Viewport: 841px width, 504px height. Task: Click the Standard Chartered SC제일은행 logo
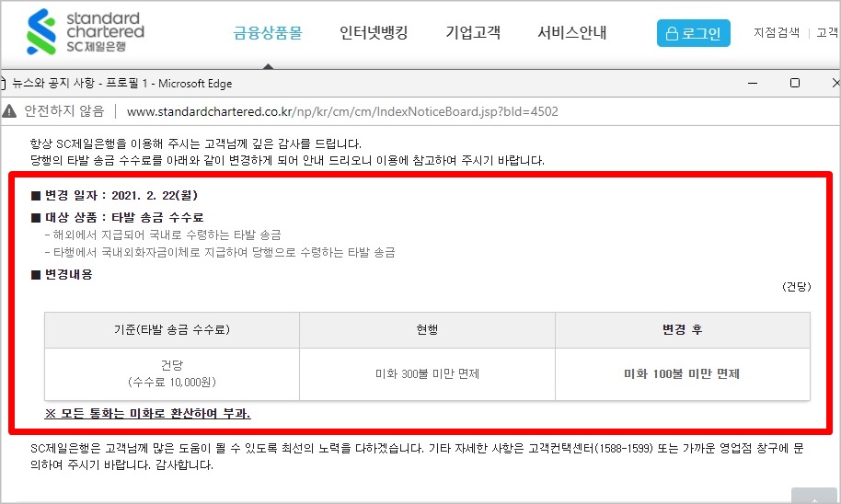tap(86, 32)
